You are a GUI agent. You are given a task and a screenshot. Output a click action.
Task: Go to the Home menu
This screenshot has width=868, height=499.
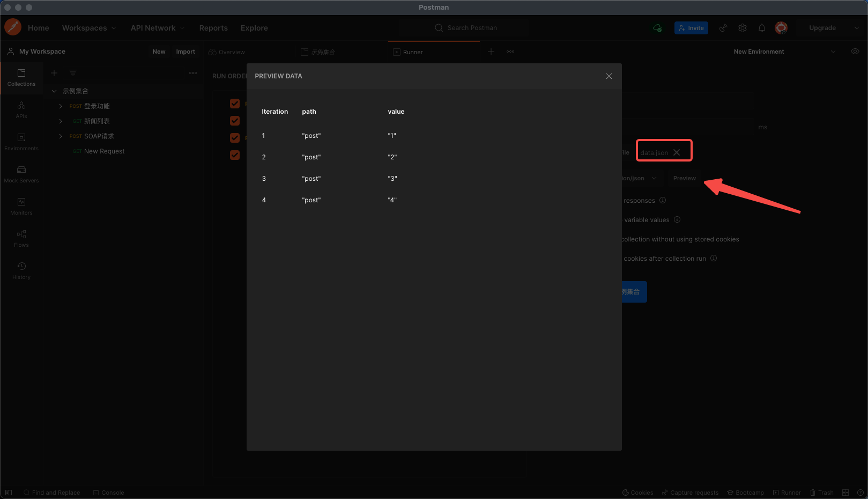[x=39, y=28]
